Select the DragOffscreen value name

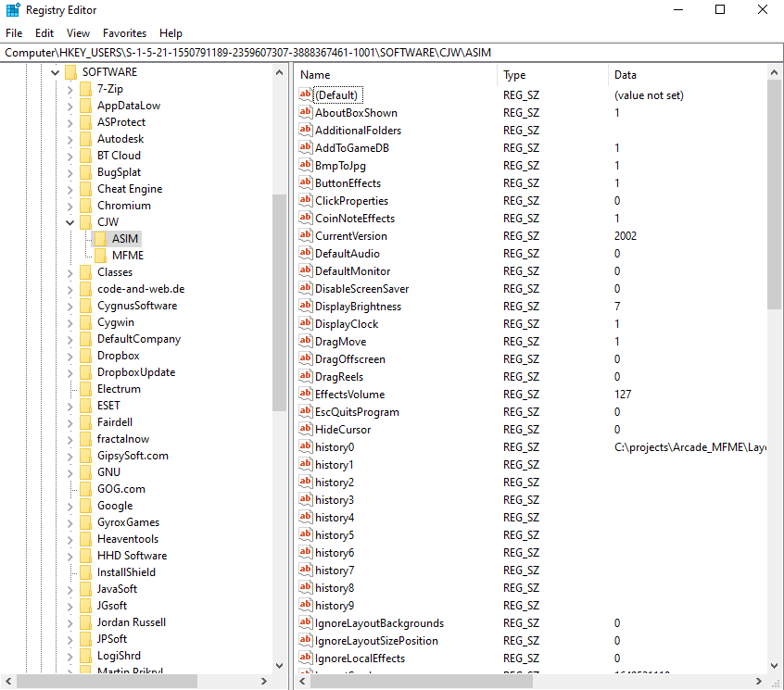pyautogui.click(x=350, y=358)
